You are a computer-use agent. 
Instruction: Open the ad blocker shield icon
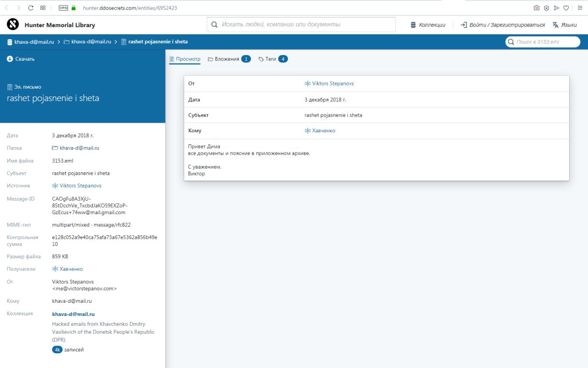[x=546, y=8]
